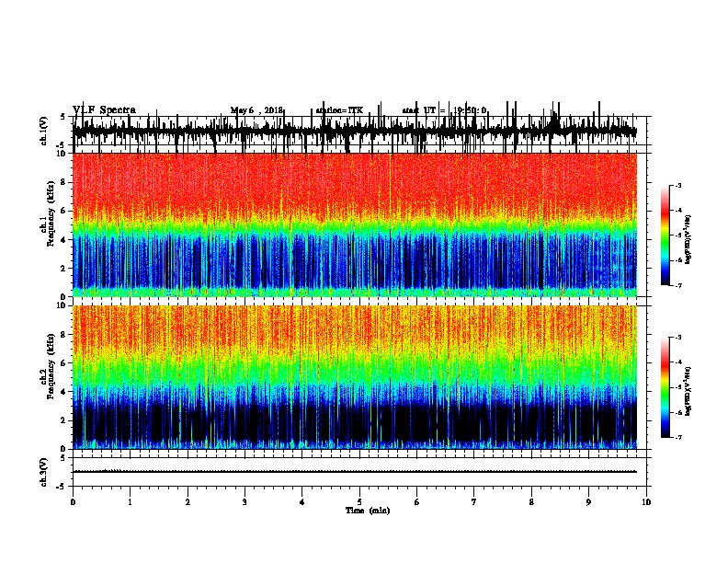Click the time axis tick label "2"

pyautogui.click(x=188, y=502)
